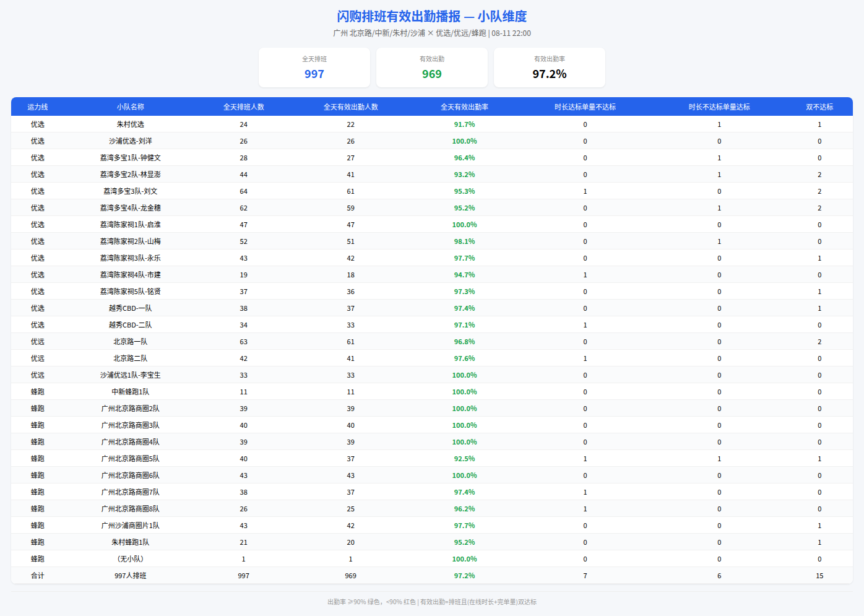
Task: Select the 越秀CBD-一队 team cell
Action: tap(131, 308)
